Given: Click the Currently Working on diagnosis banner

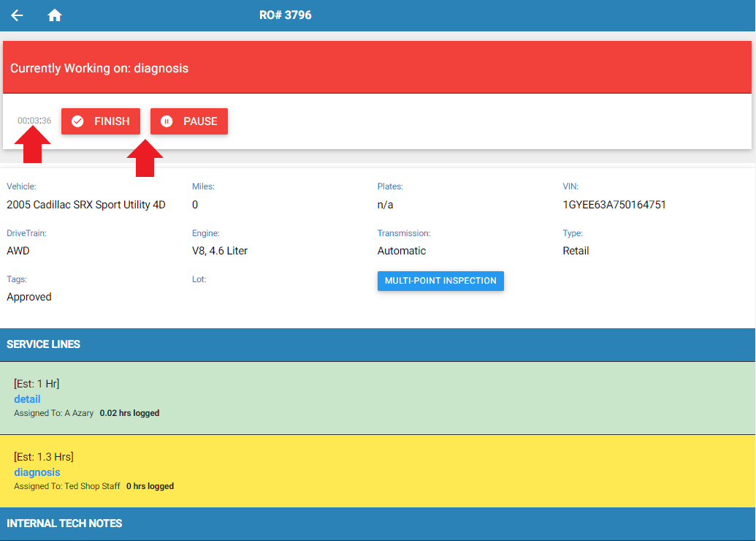Looking at the screenshot, I should click(x=99, y=68).
